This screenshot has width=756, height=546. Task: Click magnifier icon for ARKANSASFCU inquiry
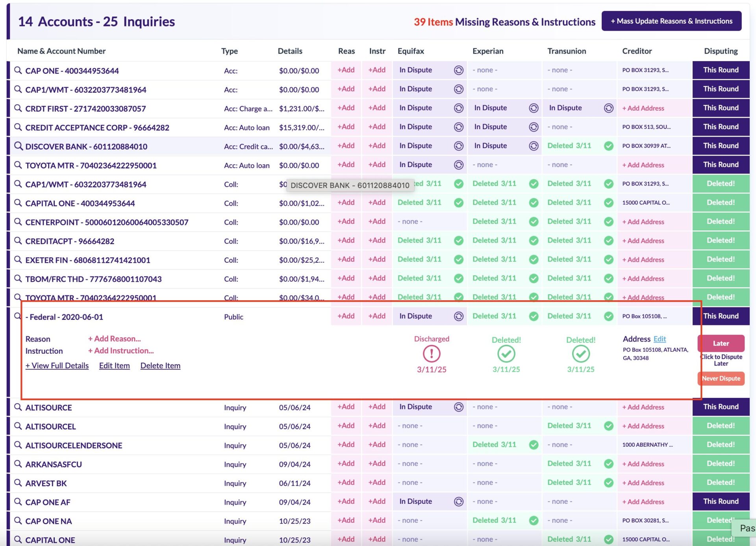tap(18, 464)
